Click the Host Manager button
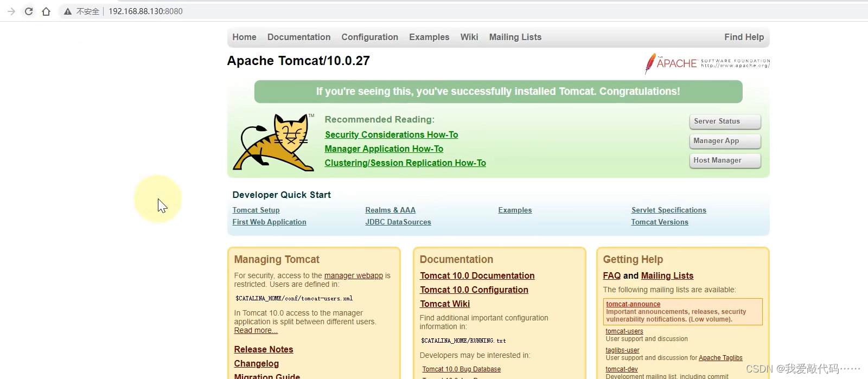The height and width of the screenshot is (379, 868). (x=725, y=160)
